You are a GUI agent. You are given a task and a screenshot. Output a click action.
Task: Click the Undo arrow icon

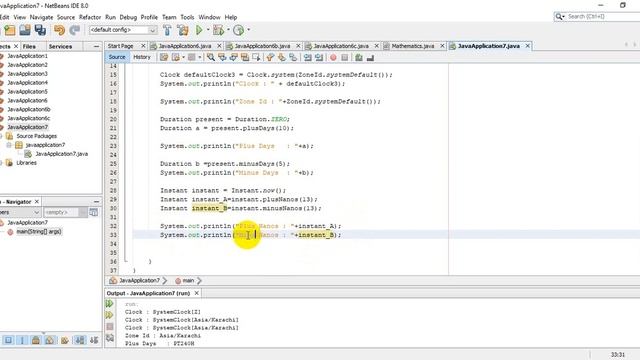click(60, 30)
